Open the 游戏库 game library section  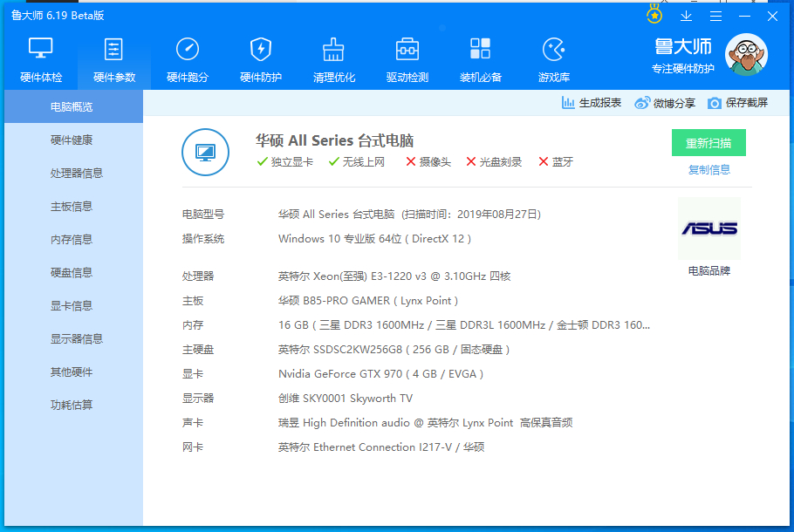553,60
